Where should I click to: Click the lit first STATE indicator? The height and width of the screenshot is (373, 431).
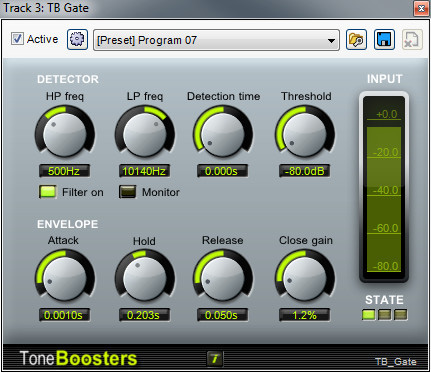point(368,315)
